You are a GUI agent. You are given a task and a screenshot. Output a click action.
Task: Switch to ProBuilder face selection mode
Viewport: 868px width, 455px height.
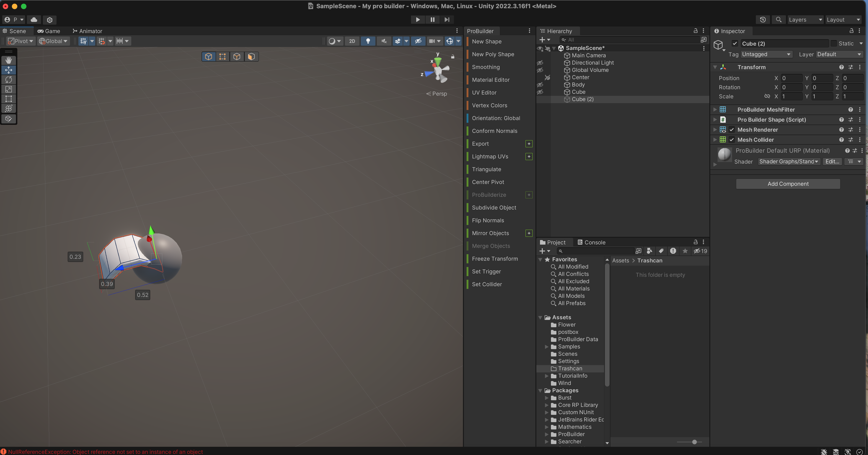pyautogui.click(x=251, y=57)
